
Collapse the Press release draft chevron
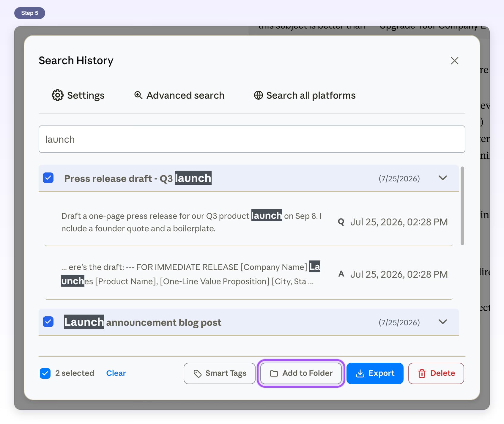pyautogui.click(x=443, y=178)
